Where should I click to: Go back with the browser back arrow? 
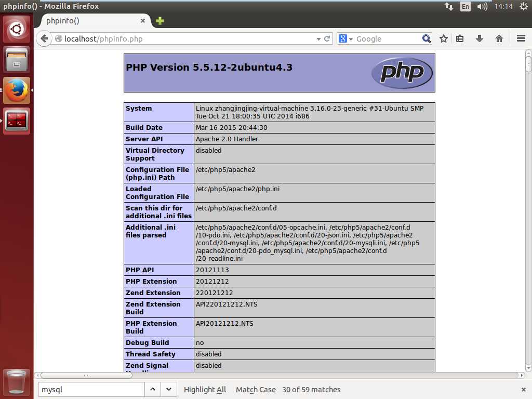[44, 38]
